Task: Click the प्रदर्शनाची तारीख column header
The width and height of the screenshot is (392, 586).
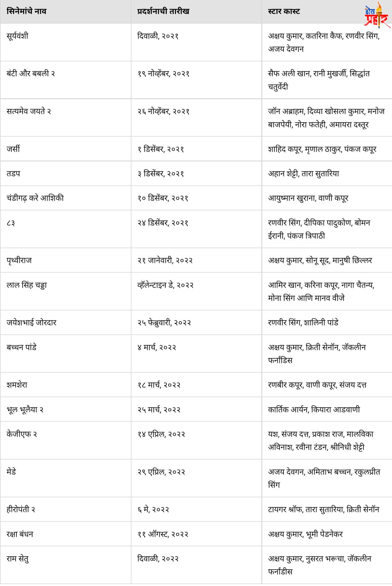Action: (163, 11)
